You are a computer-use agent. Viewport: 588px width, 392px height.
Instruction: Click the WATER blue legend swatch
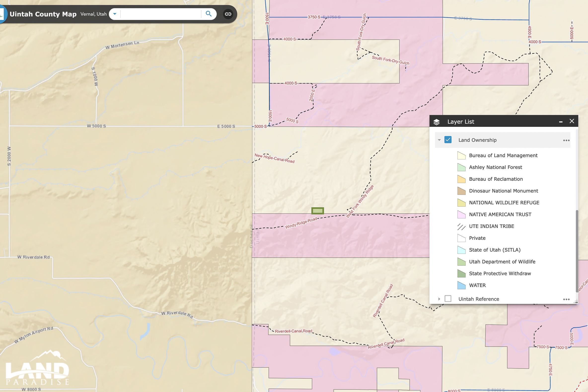coord(461,285)
